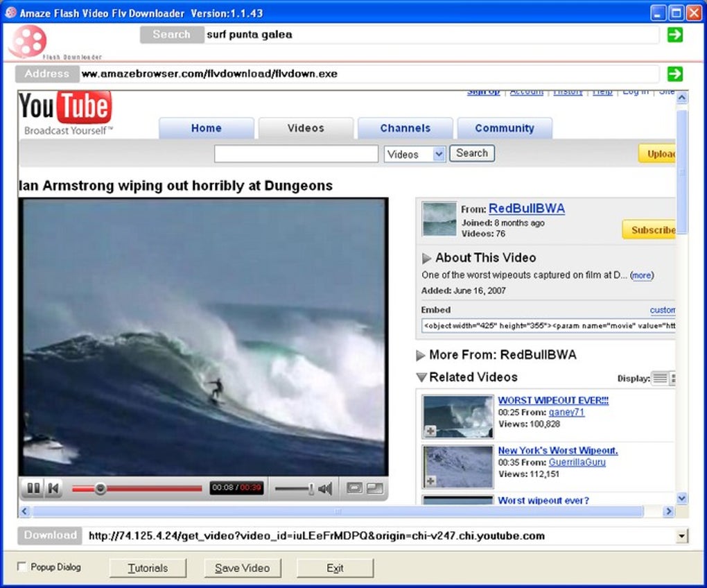Click the Exit button
The width and height of the screenshot is (707, 588).
click(x=335, y=568)
